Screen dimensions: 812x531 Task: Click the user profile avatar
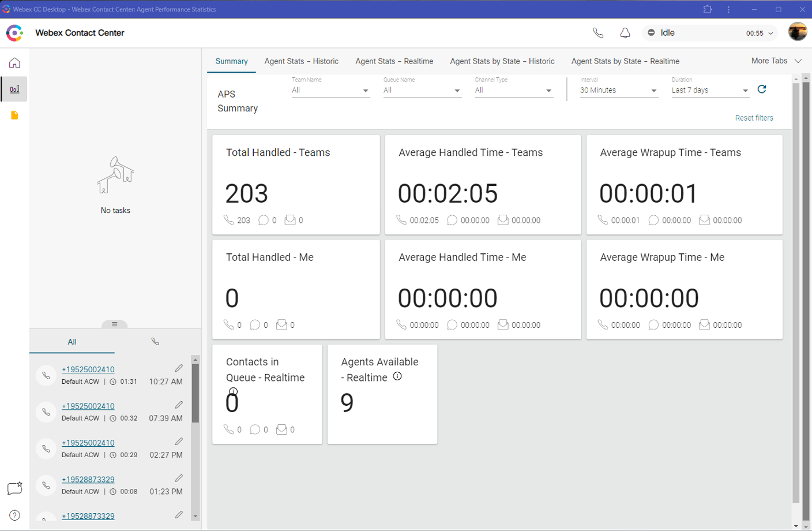798,32
